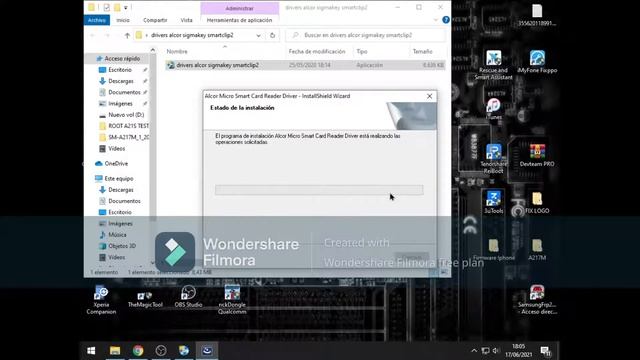Click the installation progress bar

point(319,190)
